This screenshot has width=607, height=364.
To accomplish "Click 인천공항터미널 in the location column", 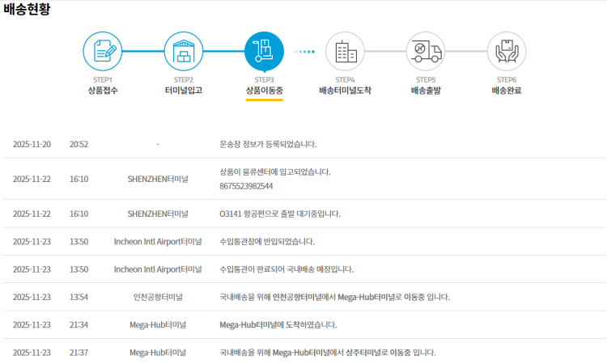I will [158, 297].
